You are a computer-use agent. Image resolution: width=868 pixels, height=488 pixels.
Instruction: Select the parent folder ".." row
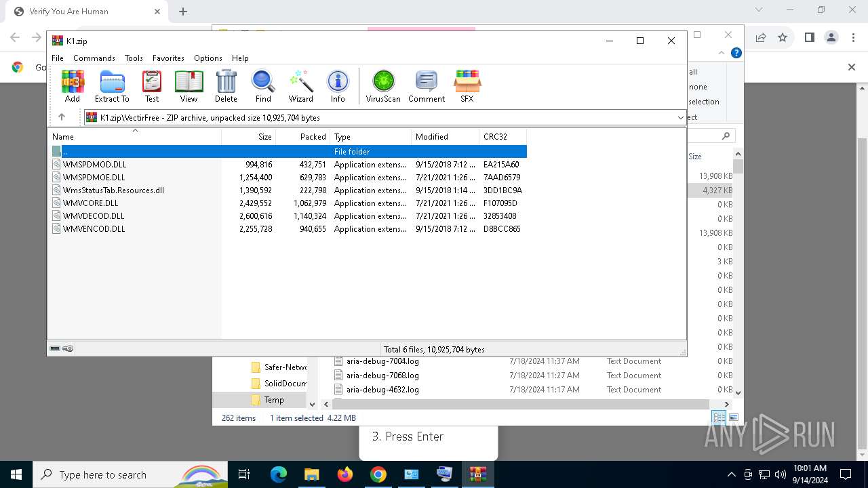(289, 152)
